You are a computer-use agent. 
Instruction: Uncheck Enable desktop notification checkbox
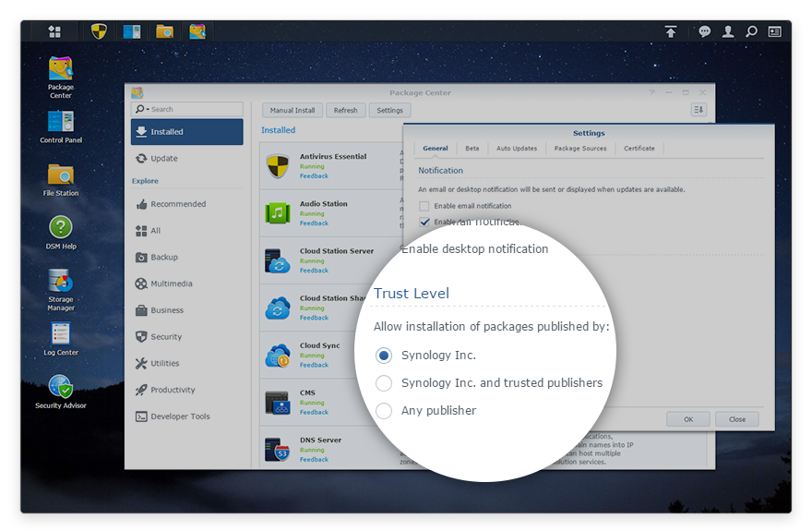(x=424, y=223)
